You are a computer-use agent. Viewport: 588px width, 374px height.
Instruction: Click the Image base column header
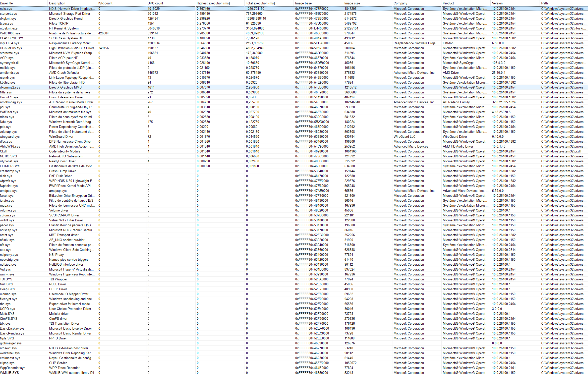303,3
